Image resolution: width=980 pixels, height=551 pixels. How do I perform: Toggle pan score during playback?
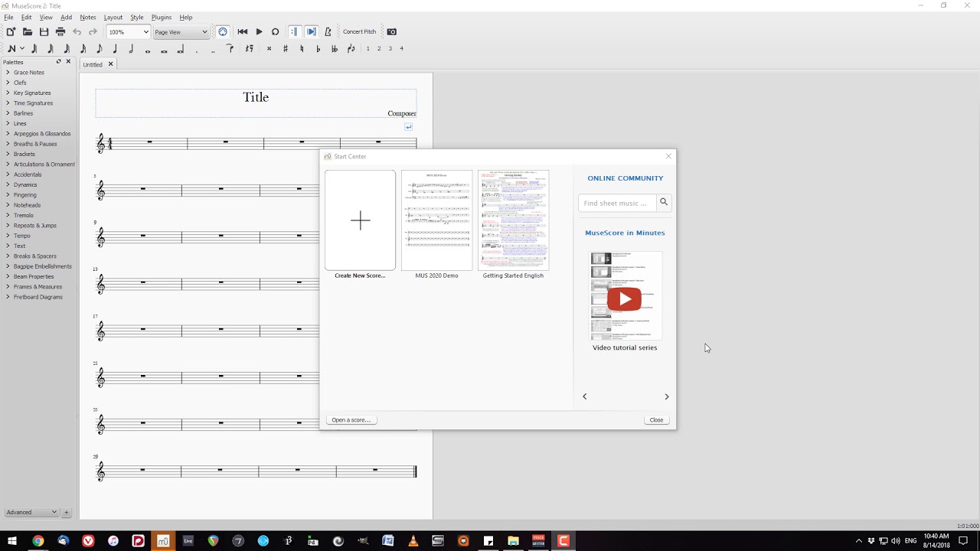point(311,32)
